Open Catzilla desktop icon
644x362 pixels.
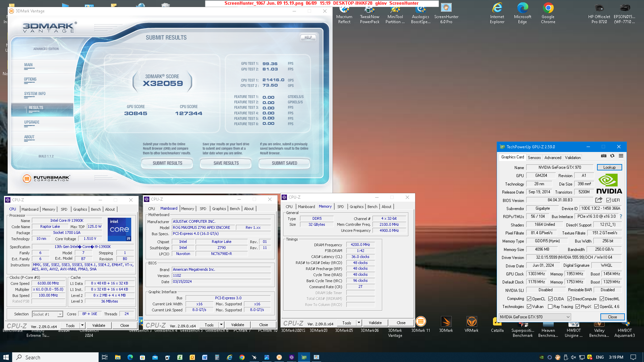tap(497, 324)
